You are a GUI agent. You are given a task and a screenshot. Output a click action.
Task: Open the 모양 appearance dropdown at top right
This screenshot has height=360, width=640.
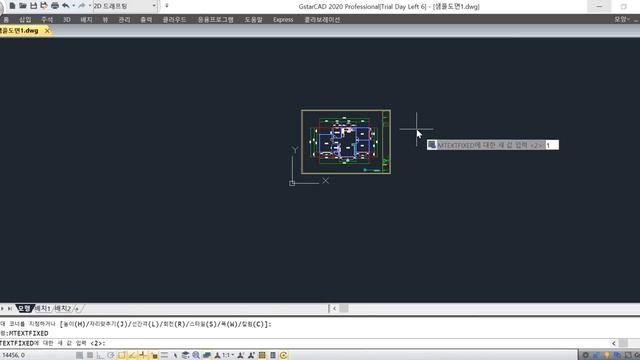pyautogui.click(x=622, y=19)
